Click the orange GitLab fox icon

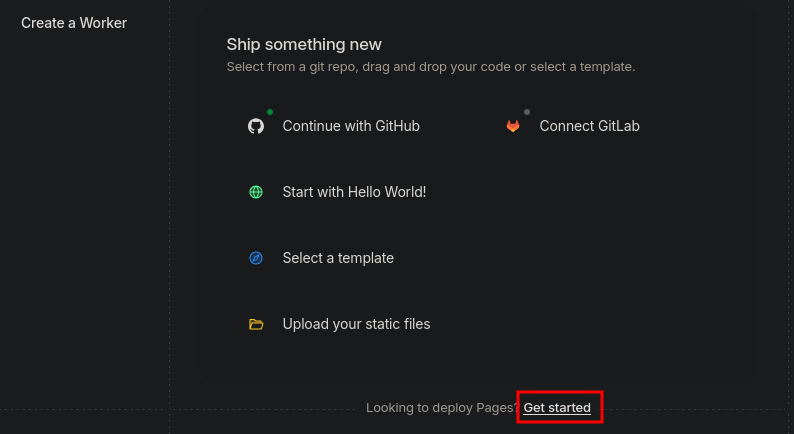(513, 126)
